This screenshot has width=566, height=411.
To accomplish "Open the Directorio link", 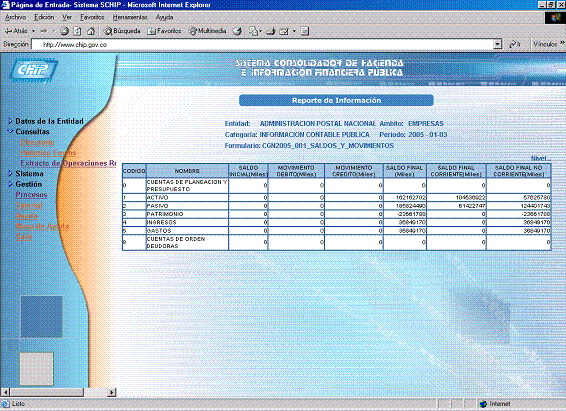I will (x=38, y=142).
